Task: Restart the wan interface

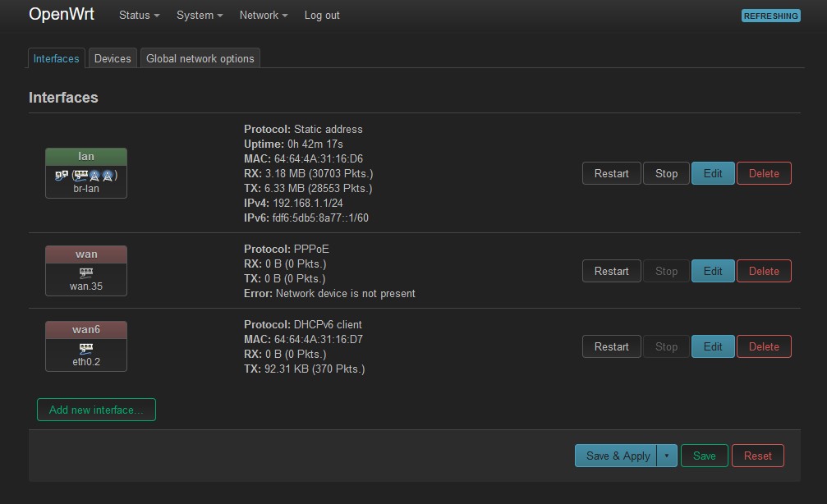Action: (611, 271)
